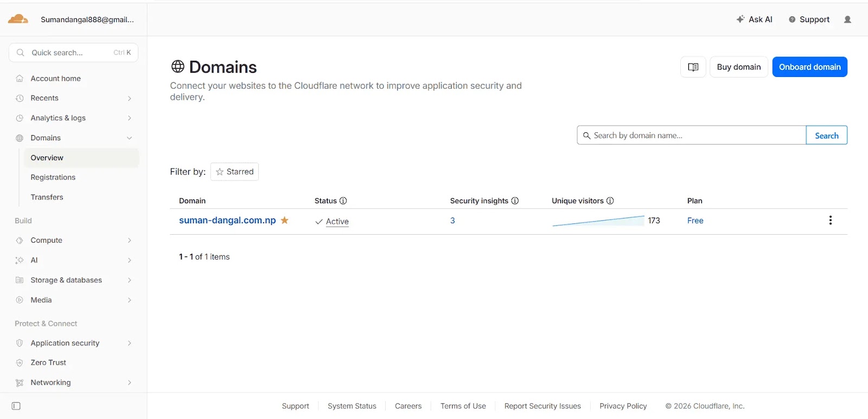Click the Zero Trust icon
The image size is (868, 419).
(x=20, y=363)
